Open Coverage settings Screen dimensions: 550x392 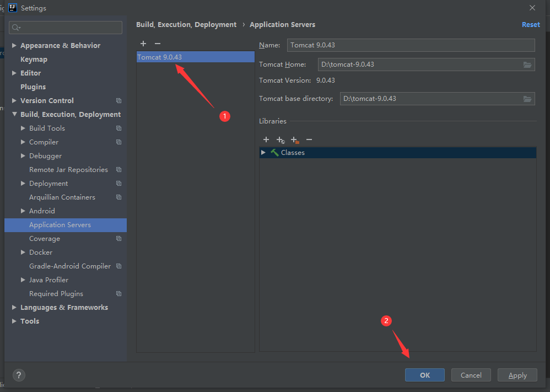[45, 239]
